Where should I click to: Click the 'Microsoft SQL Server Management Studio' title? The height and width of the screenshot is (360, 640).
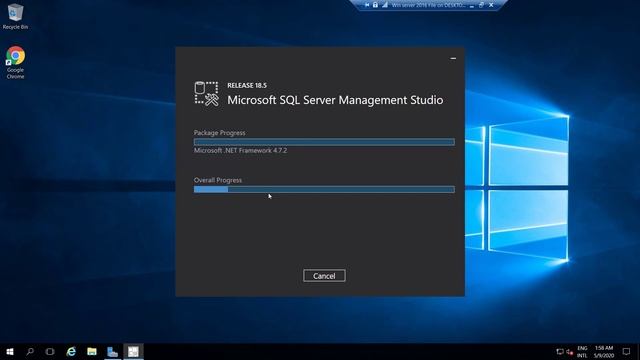(x=335, y=100)
